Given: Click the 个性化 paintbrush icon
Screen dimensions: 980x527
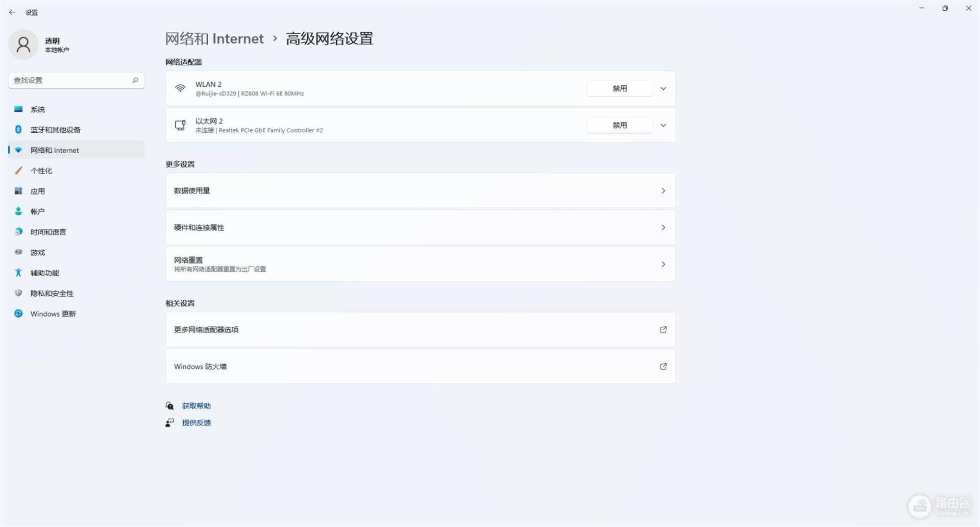Looking at the screenshot, I should tap(18, 171).
